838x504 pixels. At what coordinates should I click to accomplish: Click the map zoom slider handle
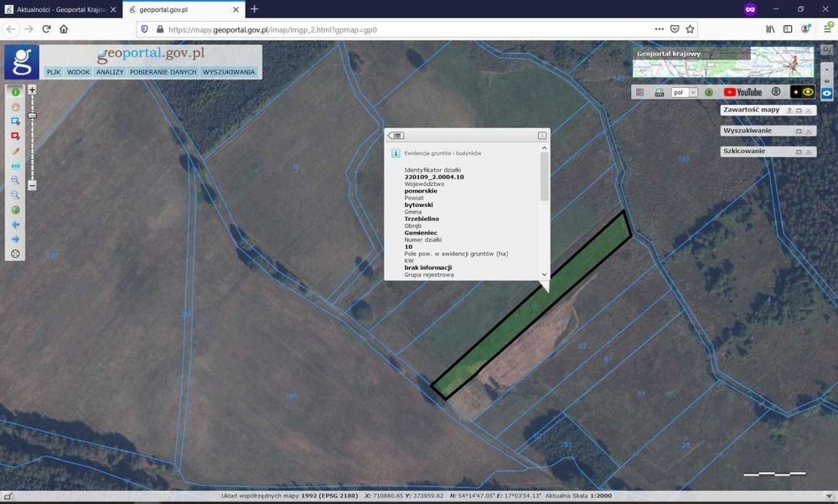coord(32,116)
